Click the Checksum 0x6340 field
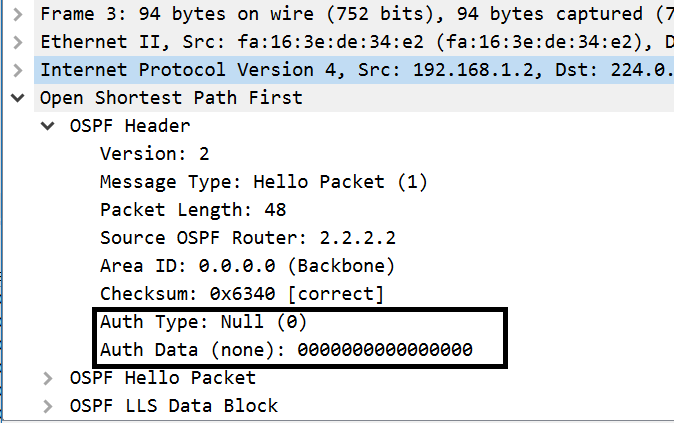 242,294
